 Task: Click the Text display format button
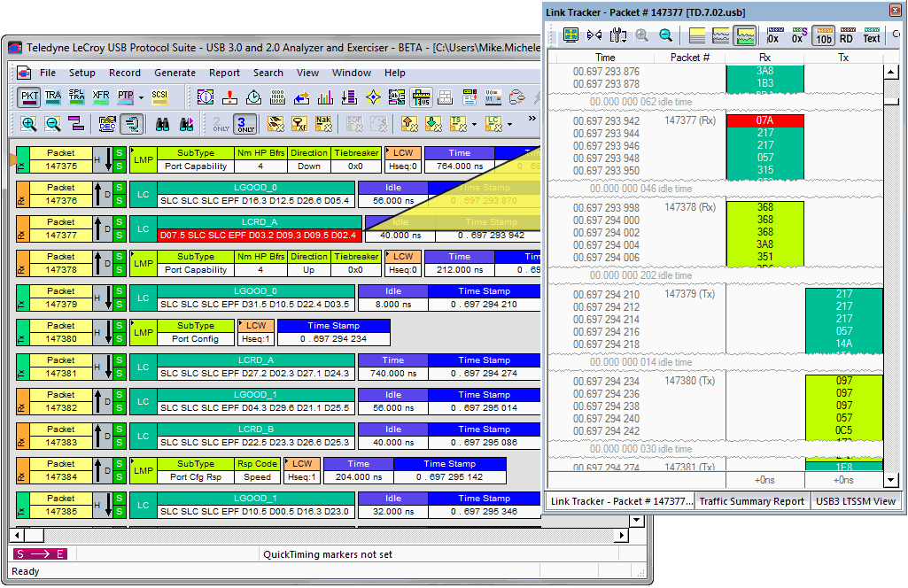pos(872,35)
